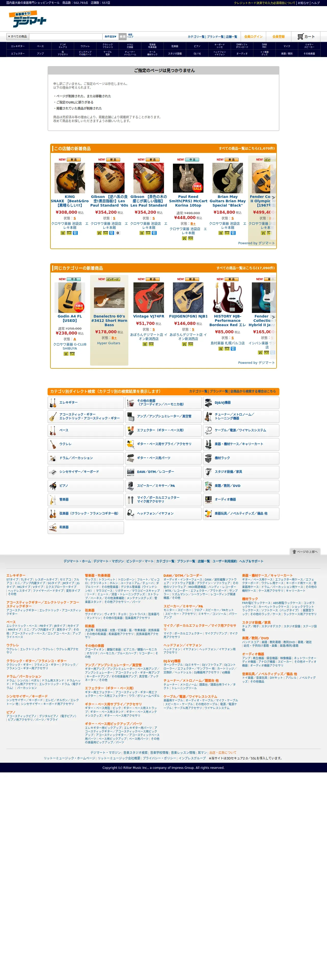This screenshot has width=327, height=980.
Task: Select ウクレレ in the navigation bar
Action: (x=85, y=46)
